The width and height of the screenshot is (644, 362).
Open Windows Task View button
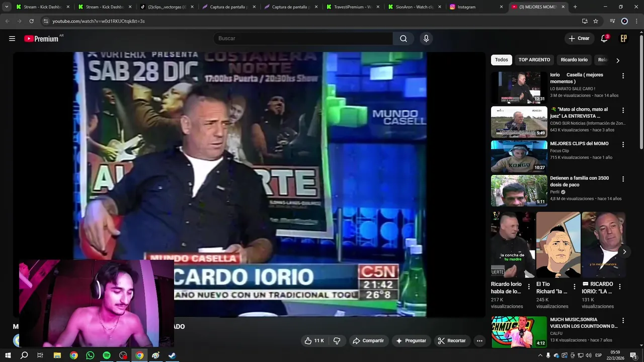pyautogui.click(x=40, y=355)
